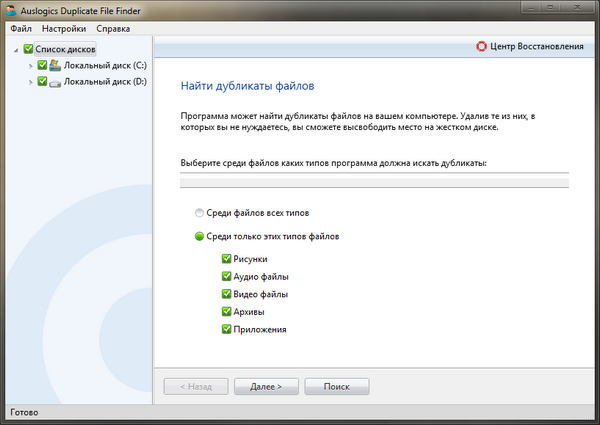Click the Локальный диск (D:) drive icon
This screenshot has width=600, height=425.
point(55,82)
